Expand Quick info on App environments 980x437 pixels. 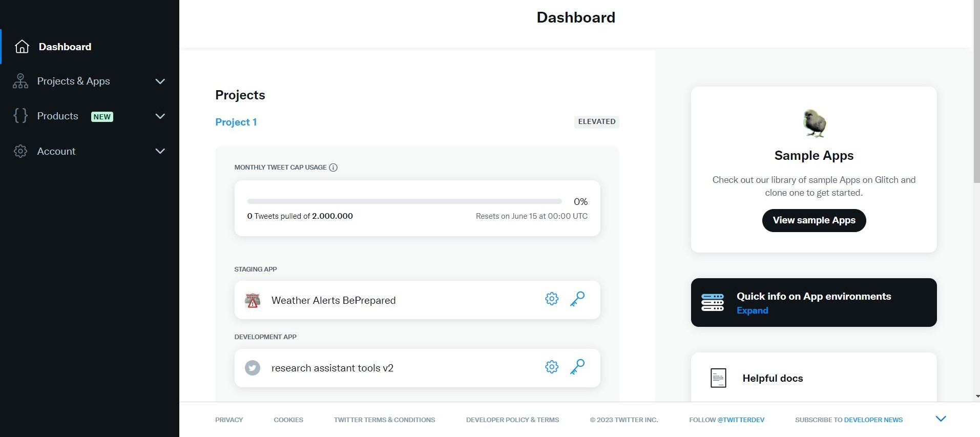click(x=752, y=310)
